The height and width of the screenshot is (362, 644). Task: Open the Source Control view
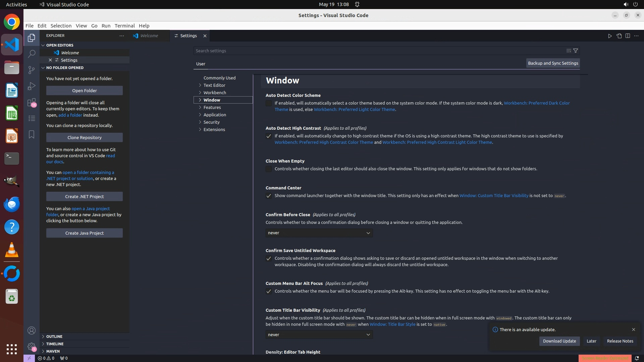coord(32,70)
